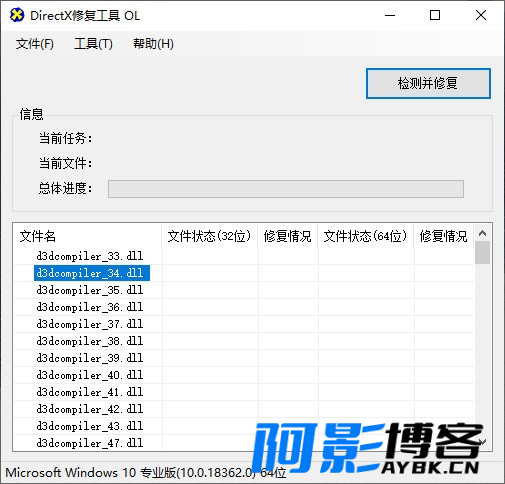The height and width of the screenshot is (484, 505).
Task: Sort by 文件状态(32位) column header
Action: (x=209, y=236)
